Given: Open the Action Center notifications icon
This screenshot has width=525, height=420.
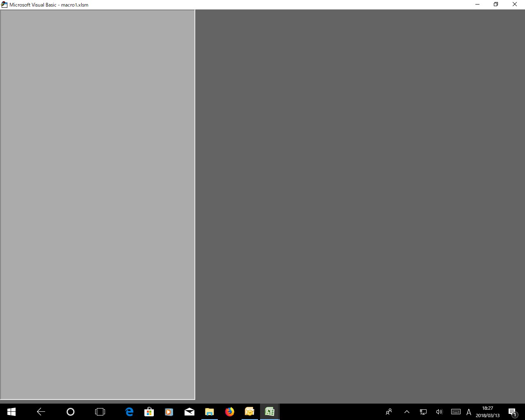Looking at the screenshot, I should pos(512,412).
